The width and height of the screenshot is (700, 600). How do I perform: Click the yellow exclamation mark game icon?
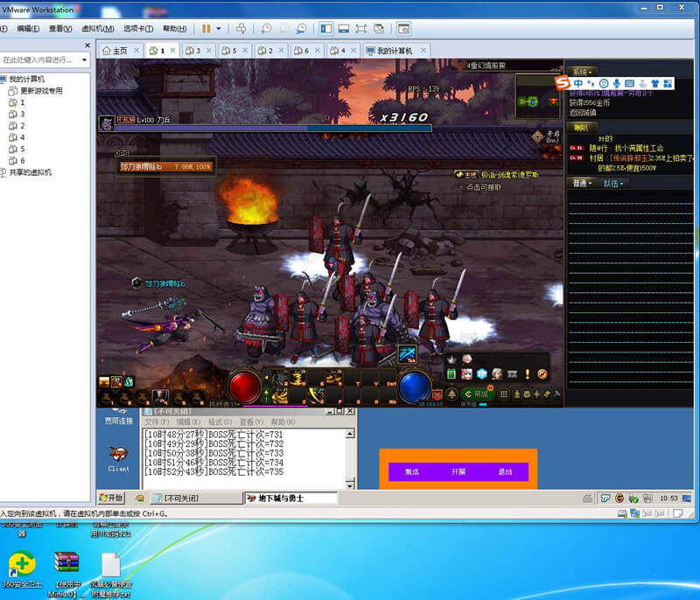528,373
